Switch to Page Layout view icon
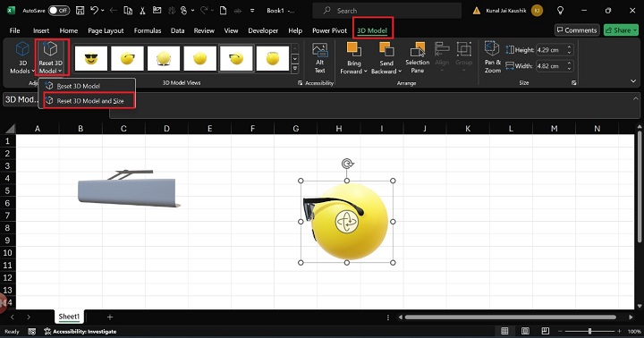The image size is (644, 338). click(x=525, y=331)
